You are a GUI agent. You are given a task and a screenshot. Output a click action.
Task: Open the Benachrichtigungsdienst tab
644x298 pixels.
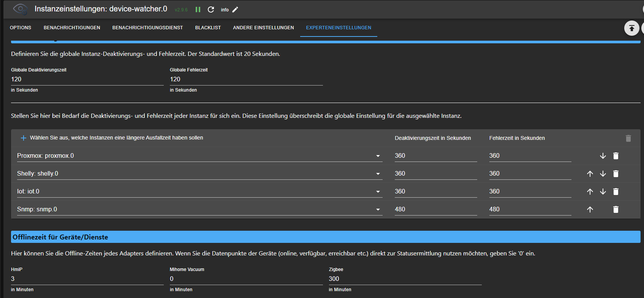[x=148, y=28]
